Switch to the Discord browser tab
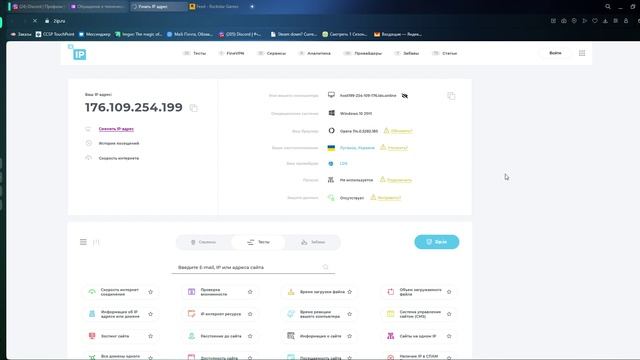Image resolution: width=640 pixels, height=360 pixels. [38, 7]
